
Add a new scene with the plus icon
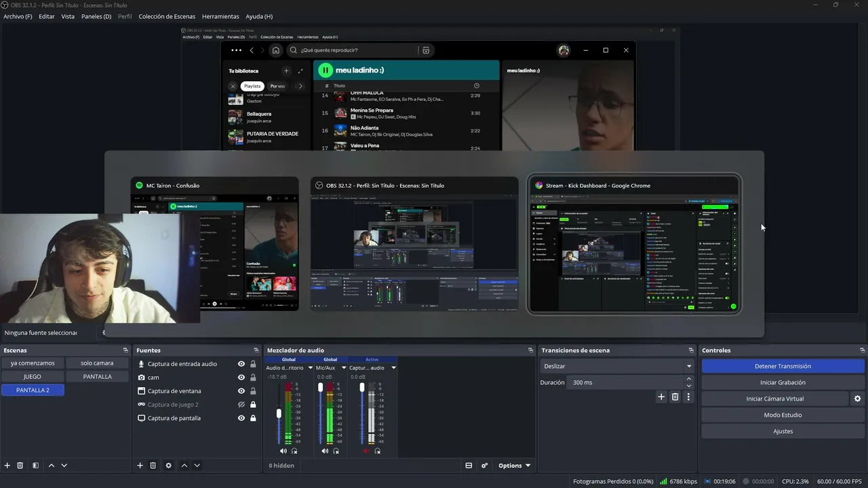tap(7, 466)
